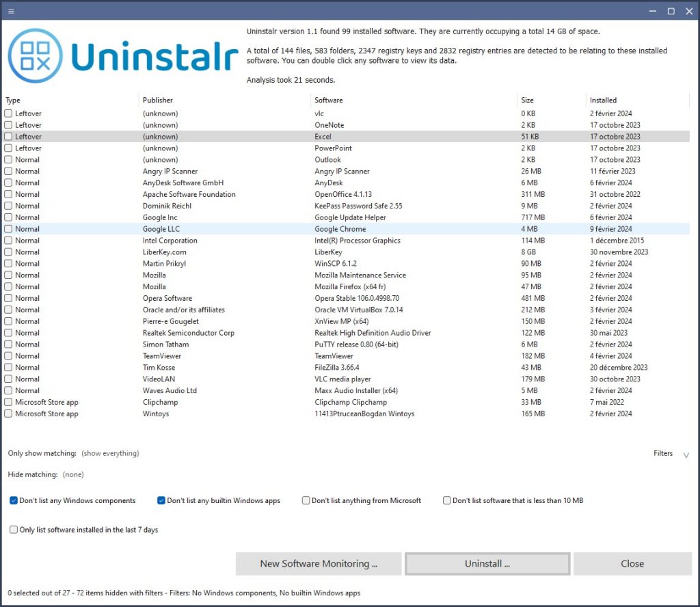This screenshot has height=607, width=700.
Task: Close the window with title bar X
Action: (689, 11)
